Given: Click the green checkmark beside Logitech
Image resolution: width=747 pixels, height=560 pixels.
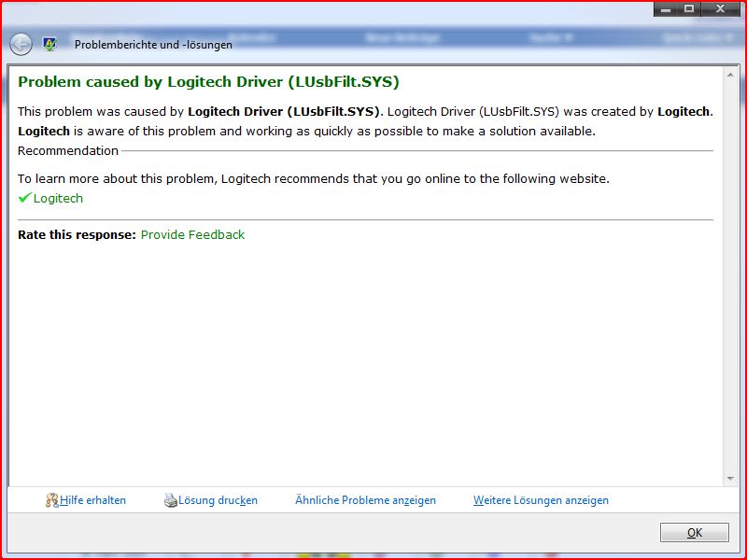Looking at the screenshot, I should [24, 198].
